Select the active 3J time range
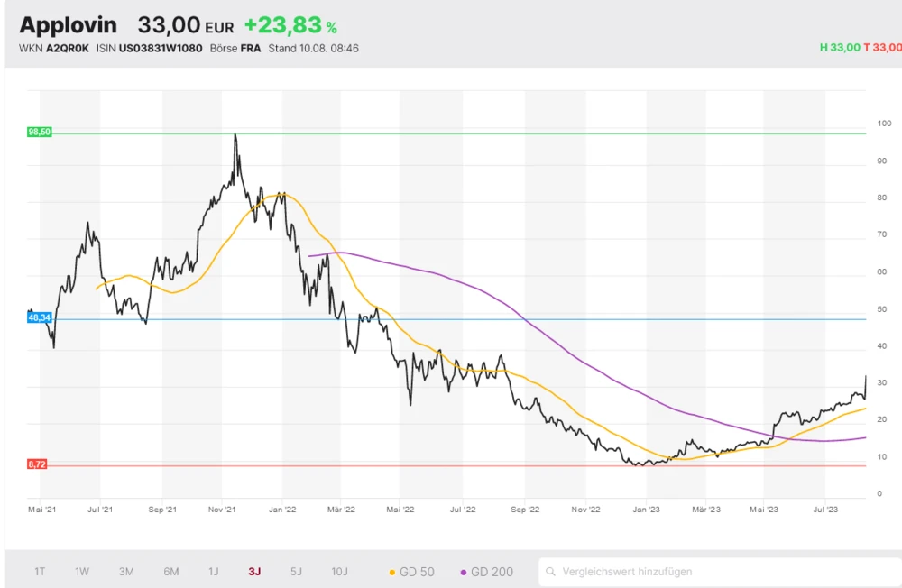 coord(255,572)
